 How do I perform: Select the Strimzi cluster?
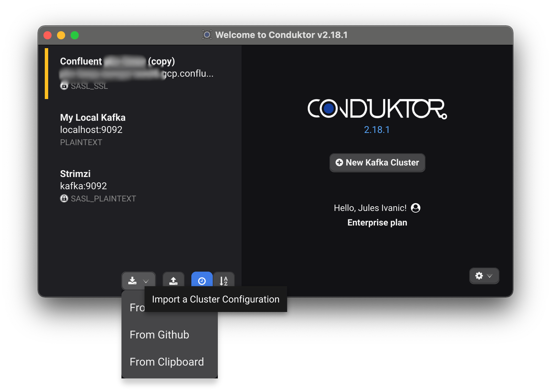tap(140, 186)
